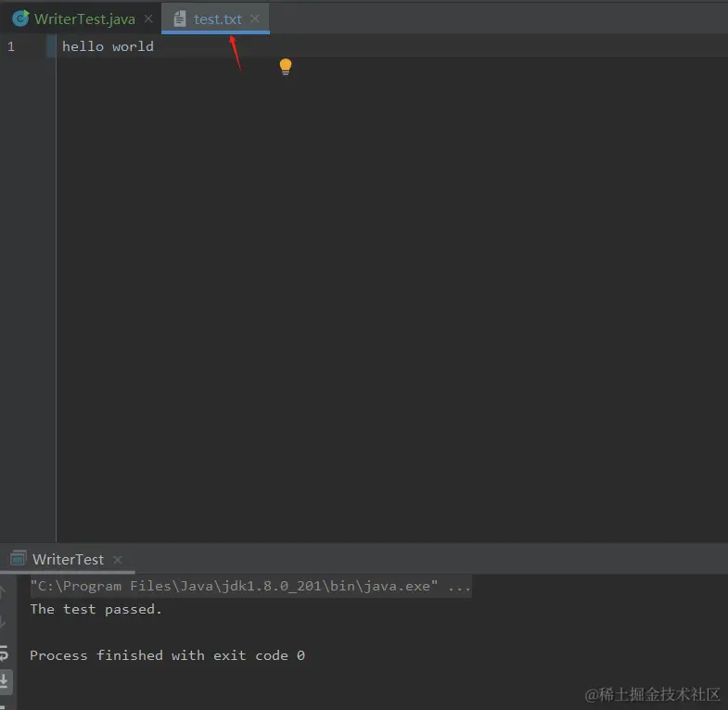Close the test.txt tab
The image size is (728, 710).
255,19
